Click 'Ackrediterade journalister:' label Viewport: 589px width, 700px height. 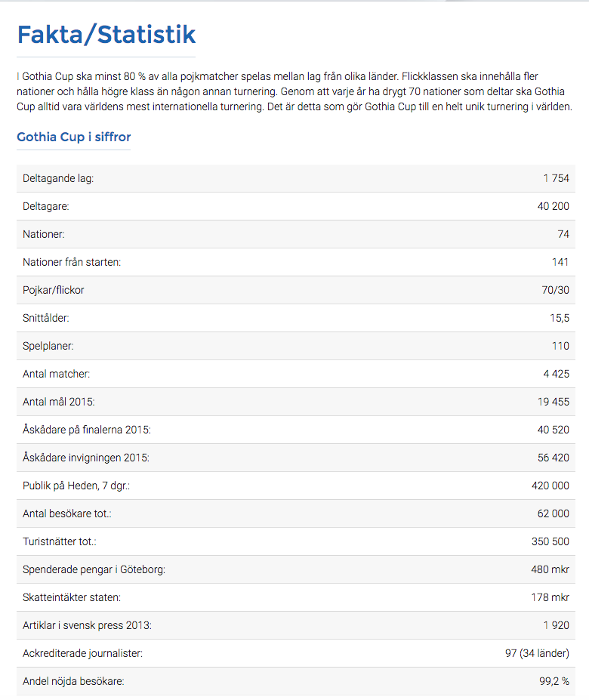click(82, 654)
